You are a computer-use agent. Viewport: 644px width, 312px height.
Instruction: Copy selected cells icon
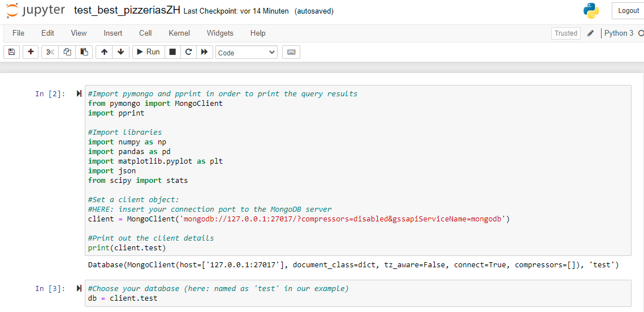point(67,52)
